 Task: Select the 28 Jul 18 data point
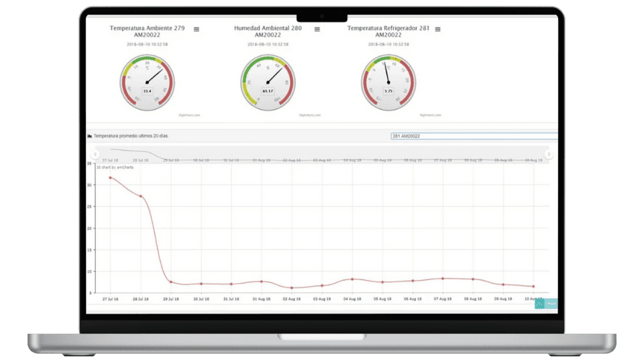(x=141, y=196)
